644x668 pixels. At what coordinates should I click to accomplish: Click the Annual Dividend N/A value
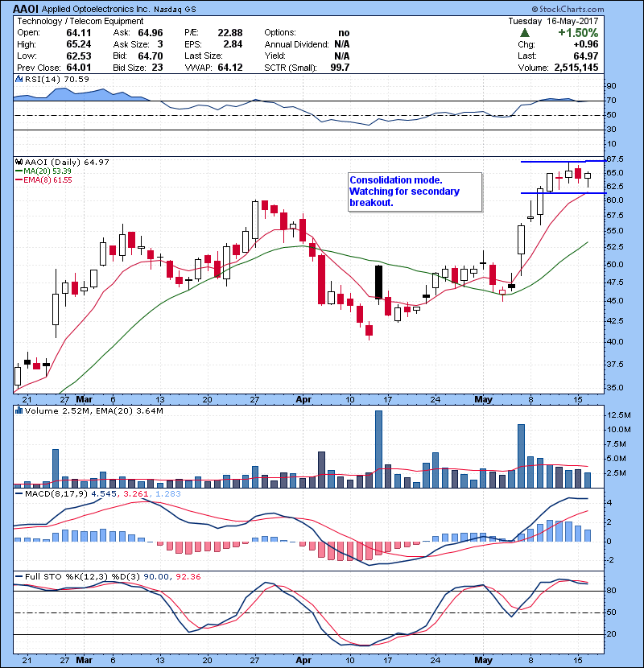coord(342,44)
